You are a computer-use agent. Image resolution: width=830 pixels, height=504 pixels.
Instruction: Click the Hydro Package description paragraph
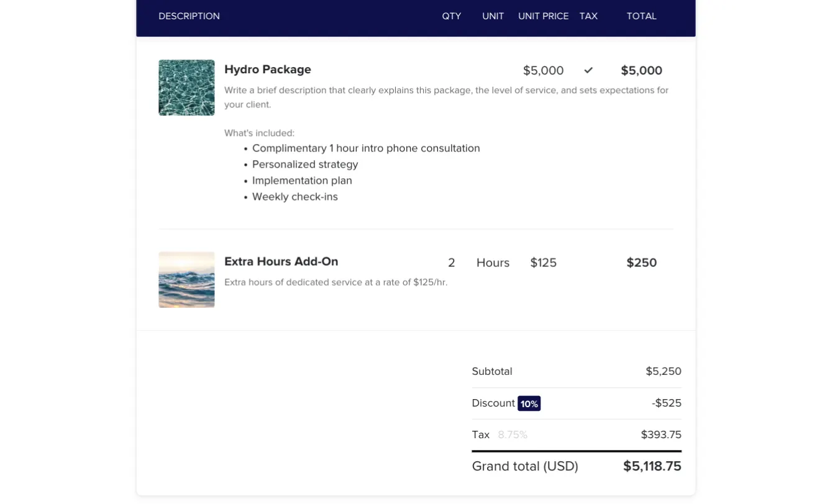pyautogui.click(x=446, y=97)
